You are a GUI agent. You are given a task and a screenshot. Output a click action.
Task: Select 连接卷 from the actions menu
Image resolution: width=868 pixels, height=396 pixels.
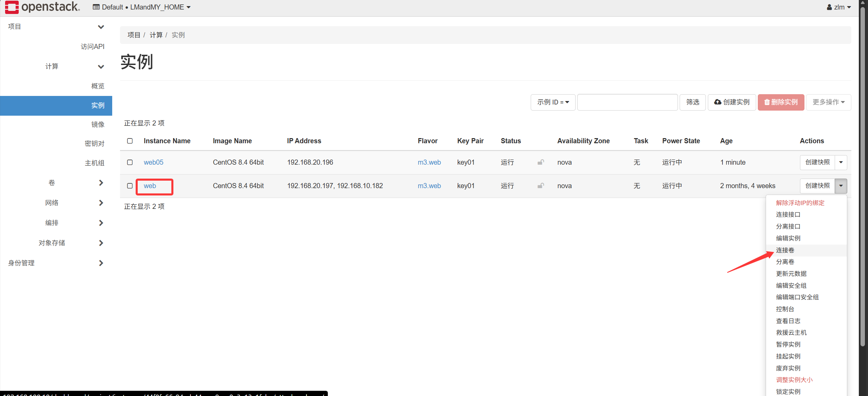coord(785,250)
